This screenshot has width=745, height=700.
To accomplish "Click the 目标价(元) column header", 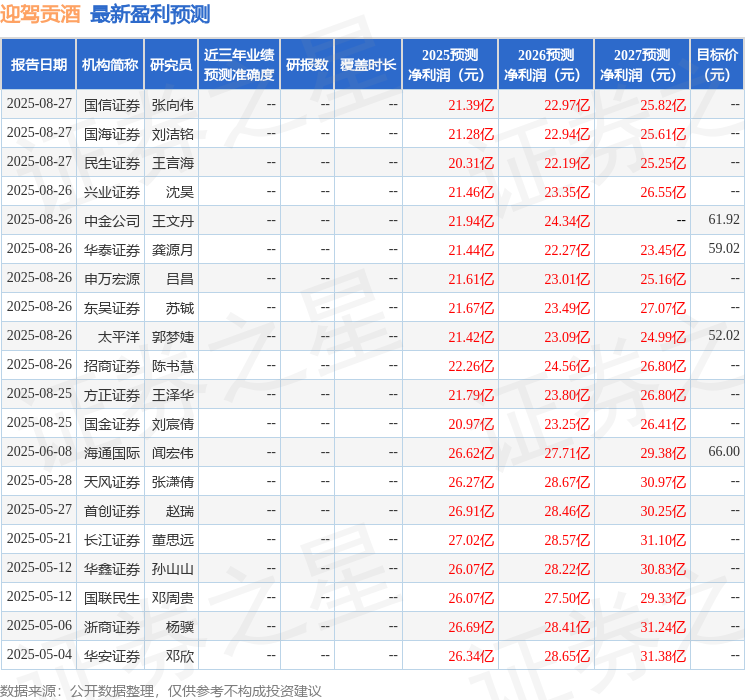I will [x=717, y=65].
